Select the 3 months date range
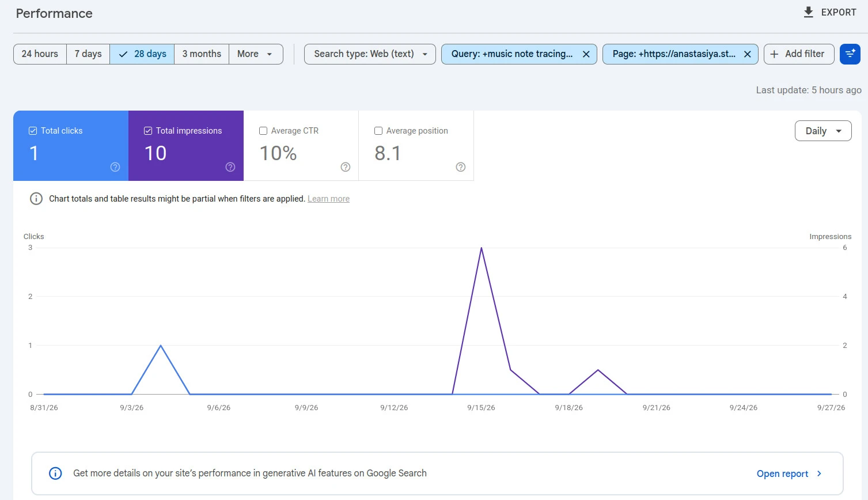 202,54
